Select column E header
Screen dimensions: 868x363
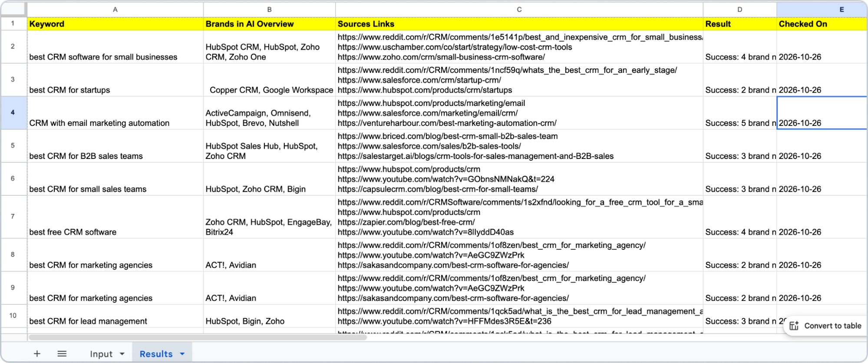(x=822, y=10)
